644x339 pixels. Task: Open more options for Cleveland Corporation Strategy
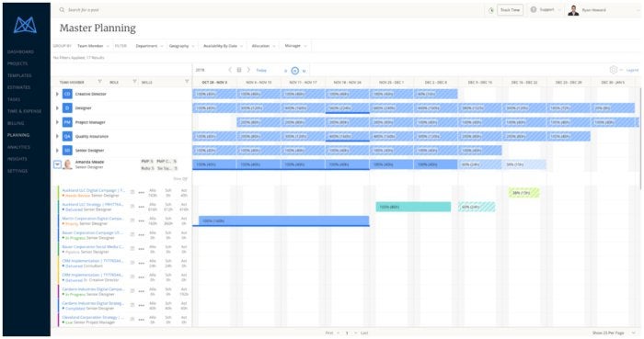point(142,320)
